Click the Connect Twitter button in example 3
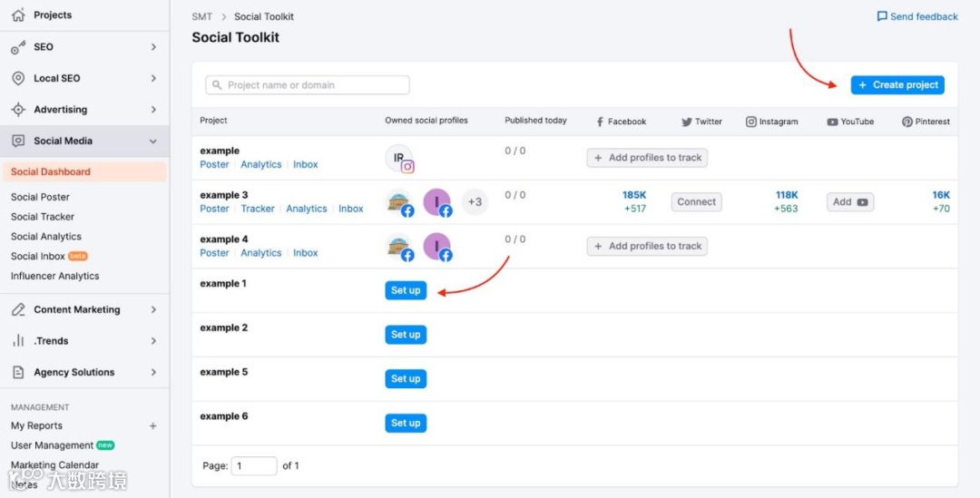 point(696,201)
